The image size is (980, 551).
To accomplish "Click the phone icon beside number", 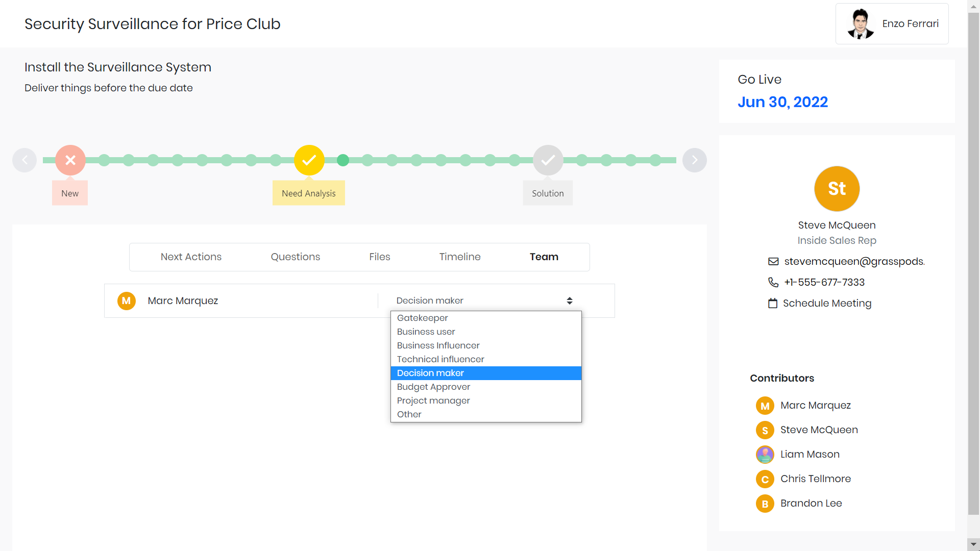I will tap(773, 282).
